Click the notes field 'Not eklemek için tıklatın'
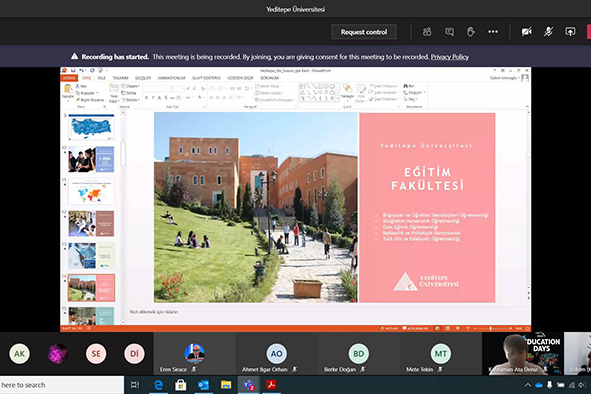 coord(154,312)
